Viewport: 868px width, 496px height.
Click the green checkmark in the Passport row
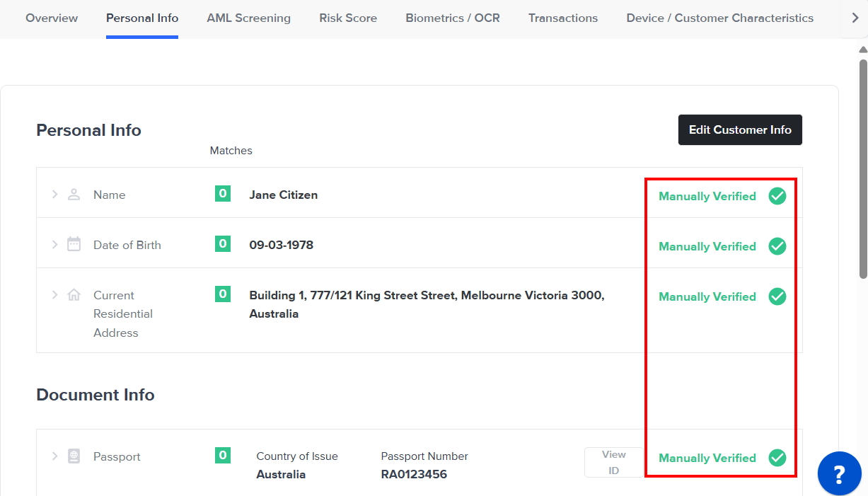777,458
